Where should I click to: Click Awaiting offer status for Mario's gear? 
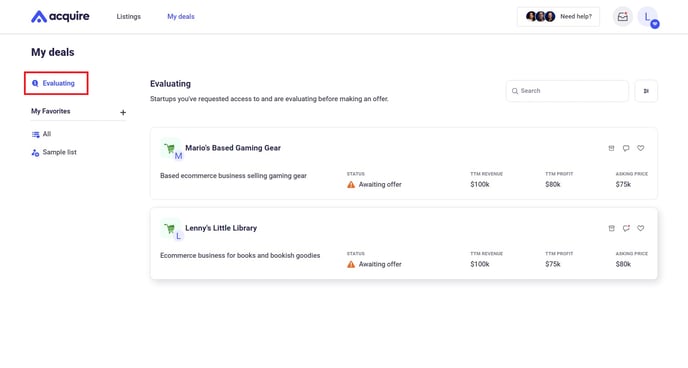click(x=374, y=185)
